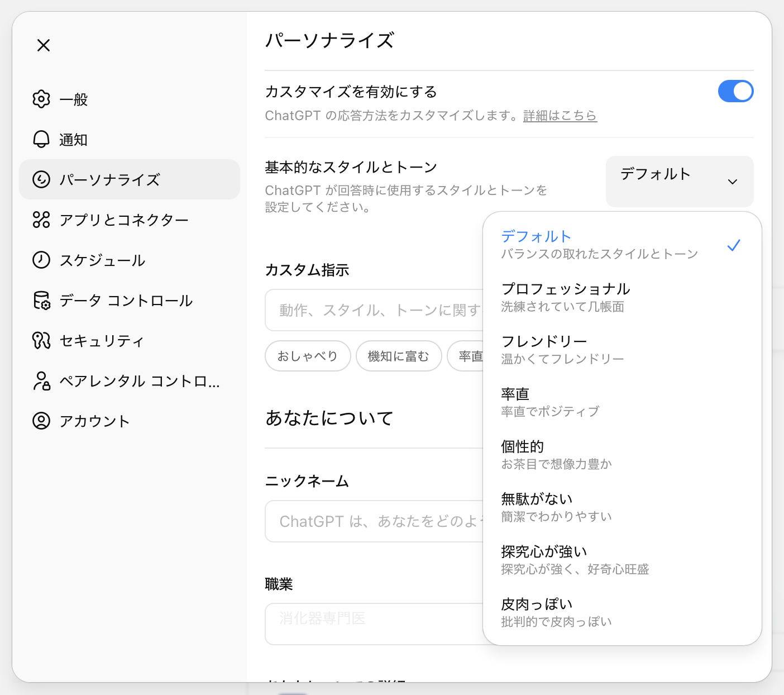Select the checked デフォルト option in list
The height and width of the screenshot is (695, 784).
(599, 245)
